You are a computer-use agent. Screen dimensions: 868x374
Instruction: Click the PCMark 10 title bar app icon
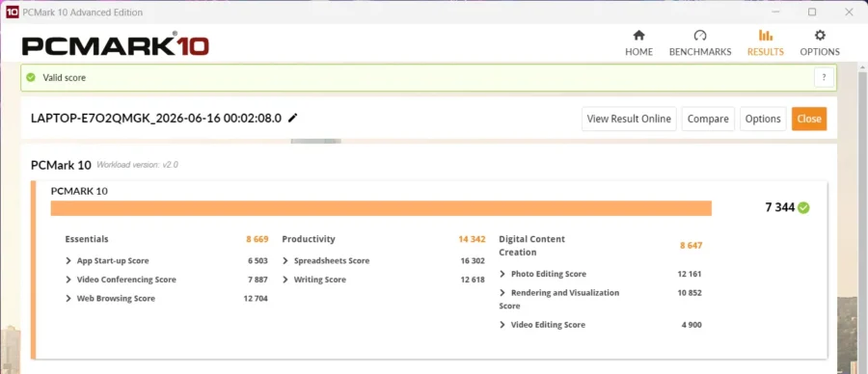pos(13,12)
